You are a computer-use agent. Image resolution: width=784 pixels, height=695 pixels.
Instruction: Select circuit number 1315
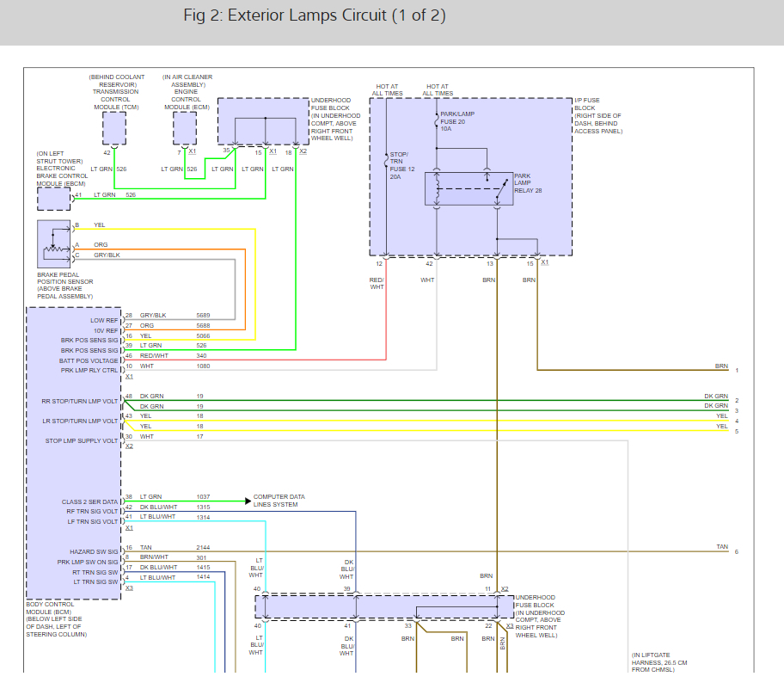(203, 507)
